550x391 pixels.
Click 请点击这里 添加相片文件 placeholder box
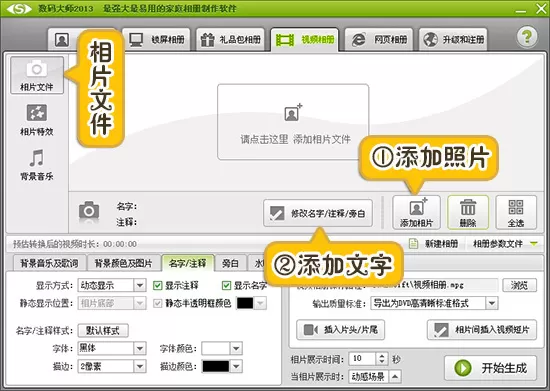pyautogui.click(x=293, y=122)
